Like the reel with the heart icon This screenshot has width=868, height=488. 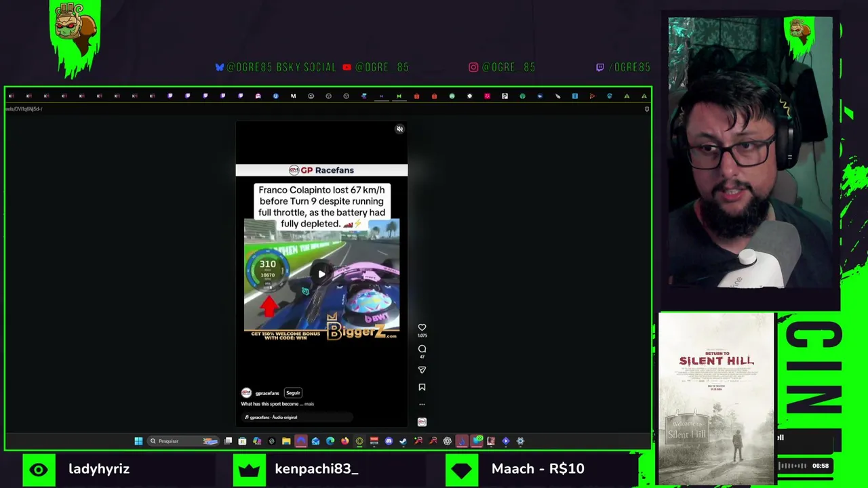point(422,327)
